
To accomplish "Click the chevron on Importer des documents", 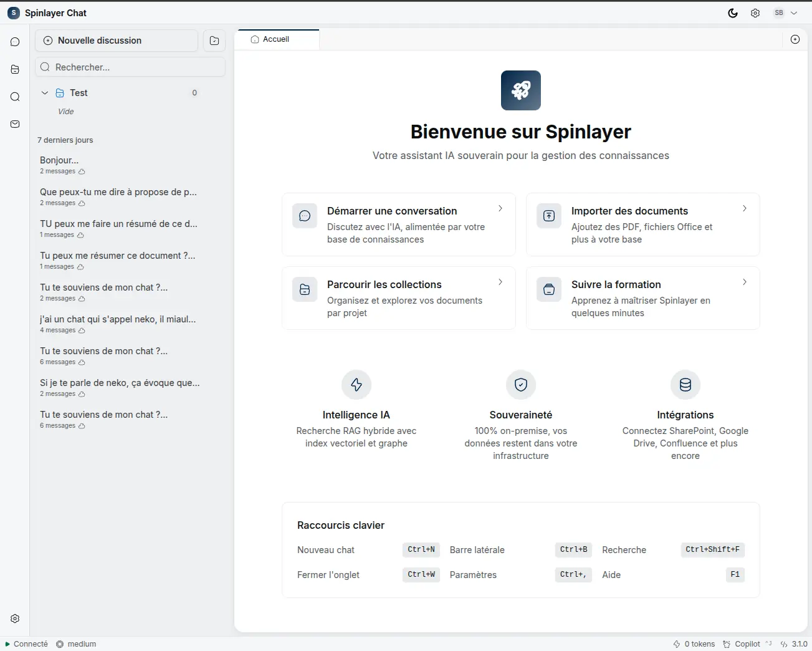I will (x=745, y=208).
